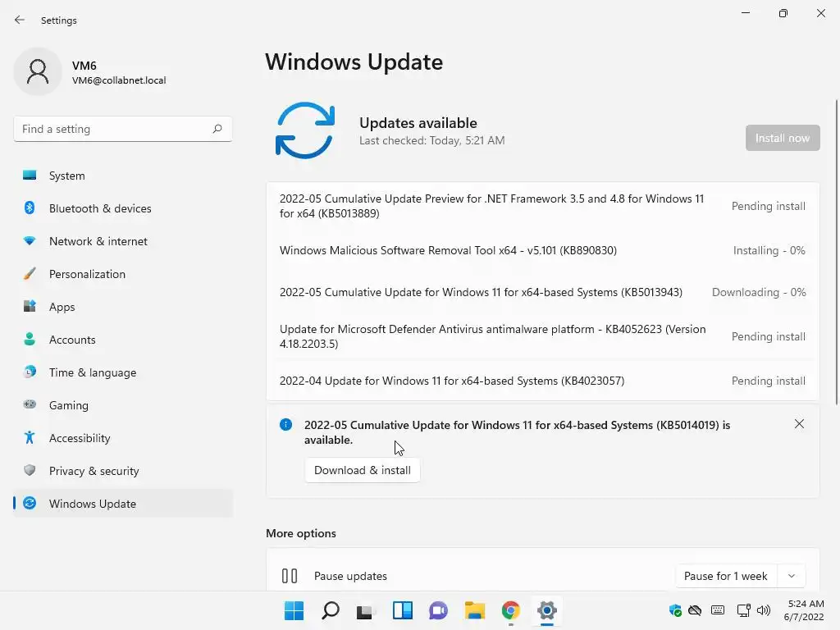Select the KB5013943 cumulative update row
840x630 pixels.
click(543, 293)
